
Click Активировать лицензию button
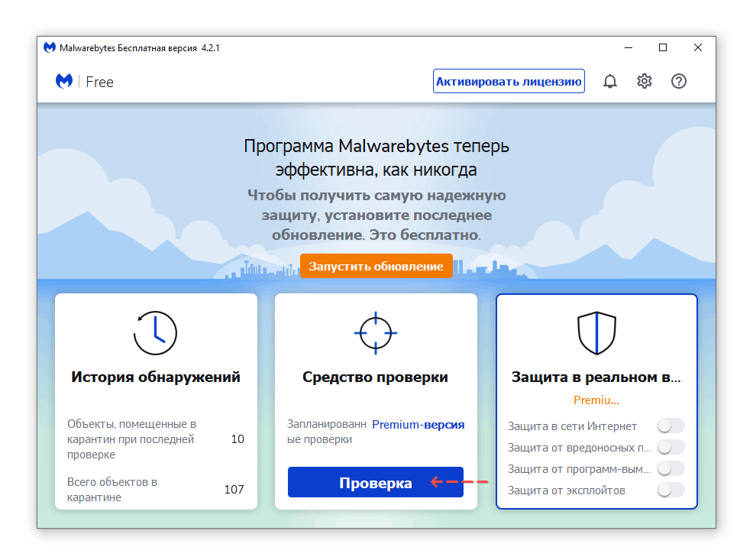pos(509,81)
